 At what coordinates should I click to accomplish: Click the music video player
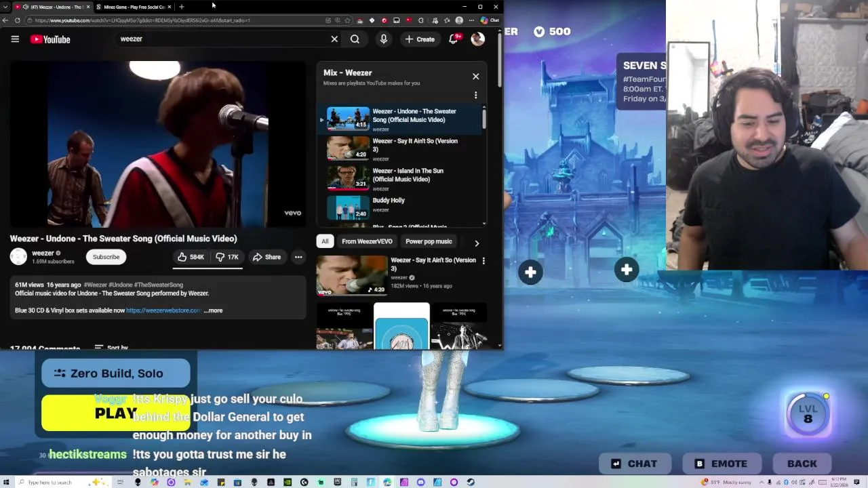158,144
